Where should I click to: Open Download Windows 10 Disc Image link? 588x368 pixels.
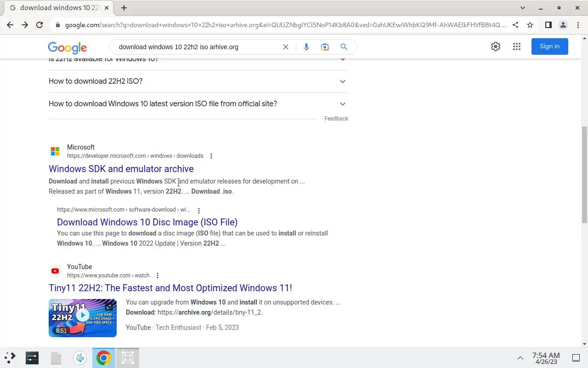(x=147, y=222)
